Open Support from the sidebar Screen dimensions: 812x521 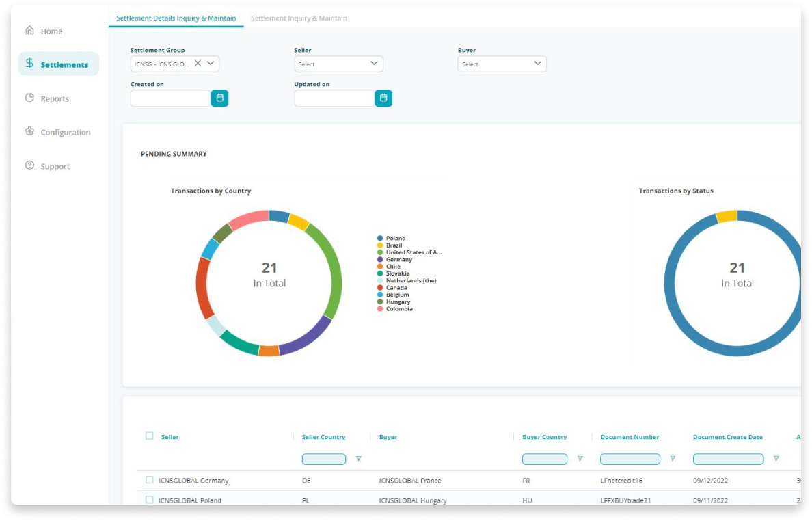(55, 166)
